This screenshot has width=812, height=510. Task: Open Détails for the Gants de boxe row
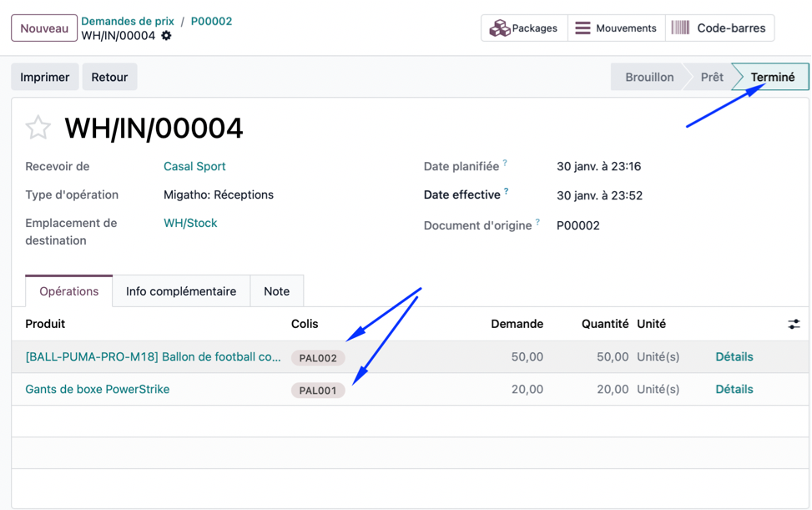click(x=734, y=389)
